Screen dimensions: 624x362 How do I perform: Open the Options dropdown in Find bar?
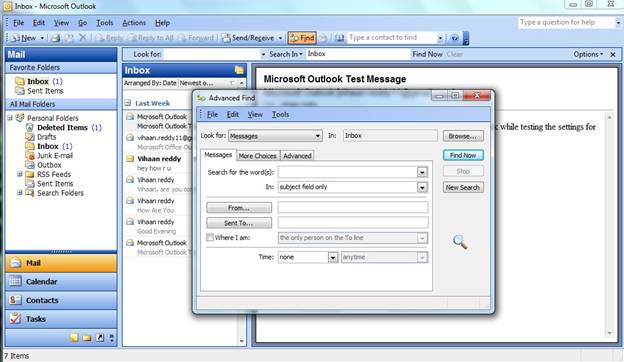pyautogui.click(x=588, y=54)
